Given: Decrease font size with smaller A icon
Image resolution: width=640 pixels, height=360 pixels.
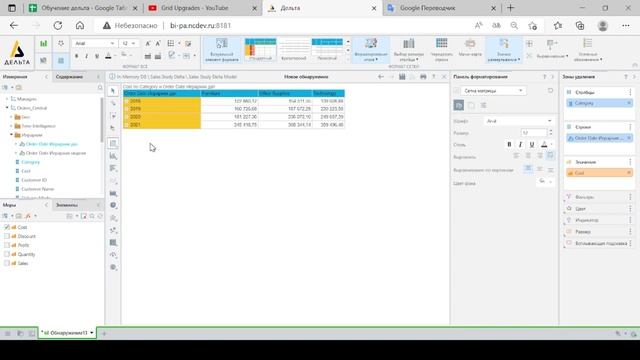Looking at the screenshot, I should click(x=158, y=43).
